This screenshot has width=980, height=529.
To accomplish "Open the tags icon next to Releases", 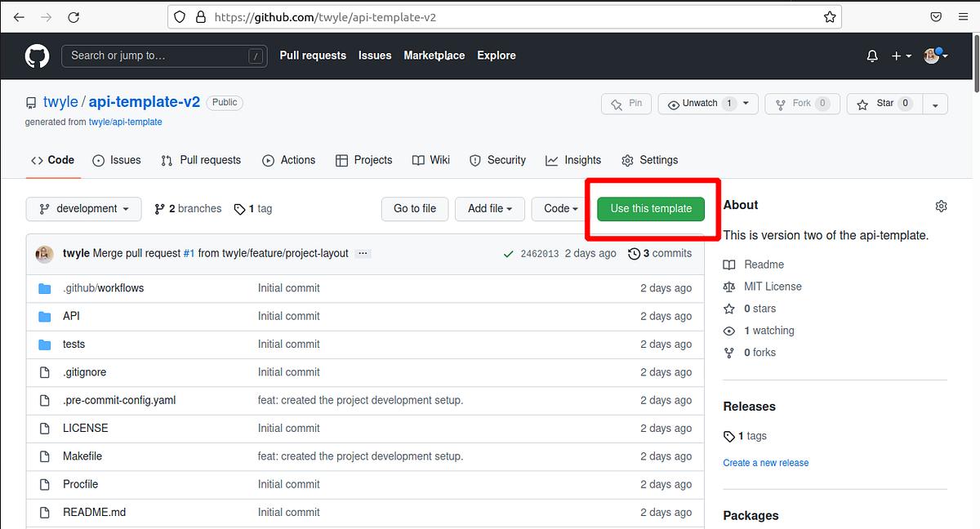I will (729, 435).
